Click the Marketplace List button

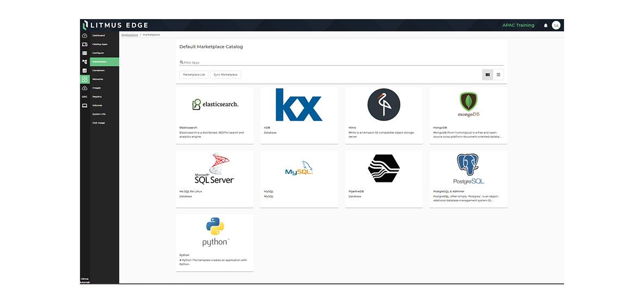[x=194, y=75]
